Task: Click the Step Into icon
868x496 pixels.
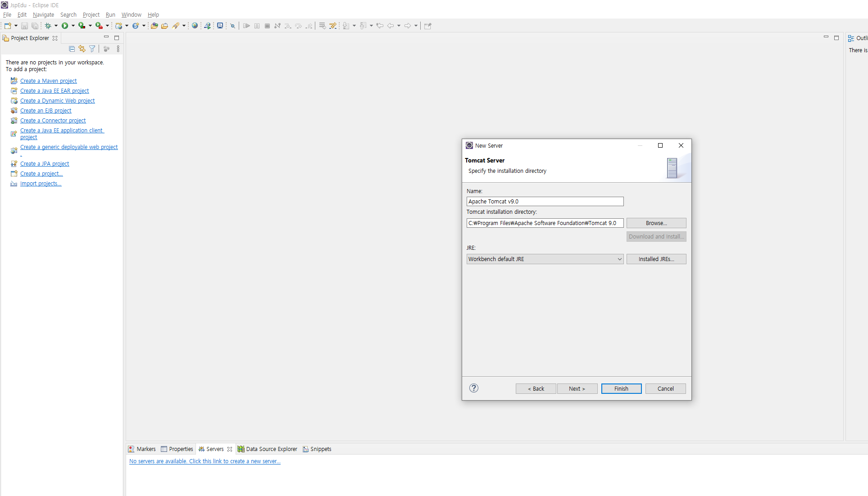Action: (288, 26)
